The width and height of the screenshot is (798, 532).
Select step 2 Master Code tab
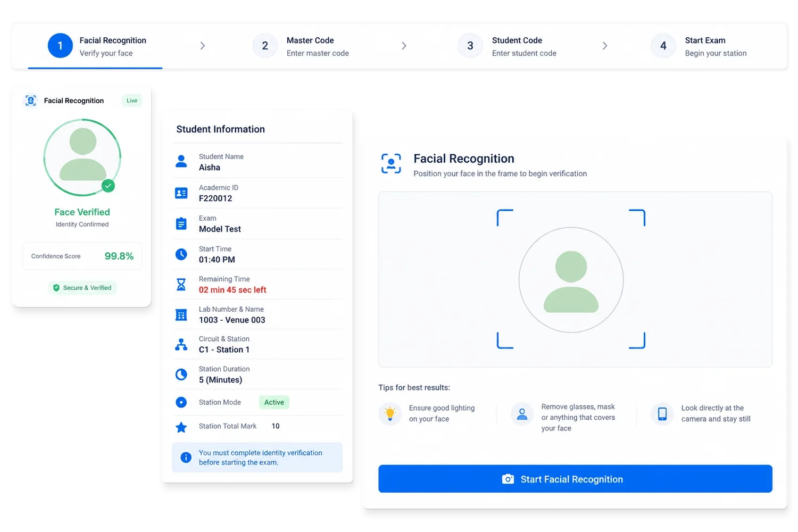pyautogui.click(x=301, y=46)
